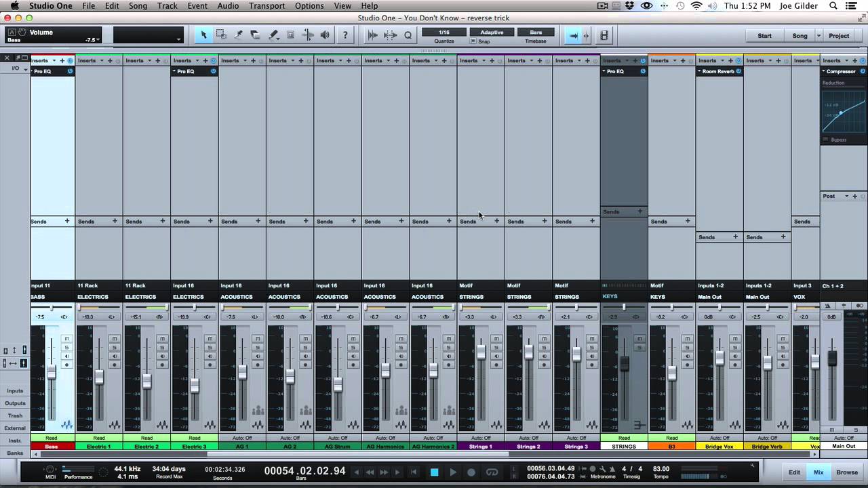Open automation mode Read on Bass
Image resolution: width=868 pixels, height=488 pixels.
tap(52, 438)
